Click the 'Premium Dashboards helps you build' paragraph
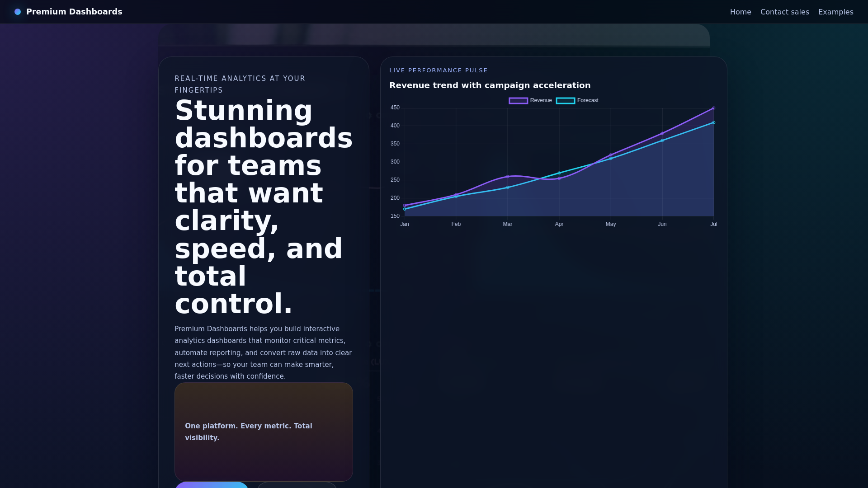Screen dimensions: 868x488 pos(264,352)
